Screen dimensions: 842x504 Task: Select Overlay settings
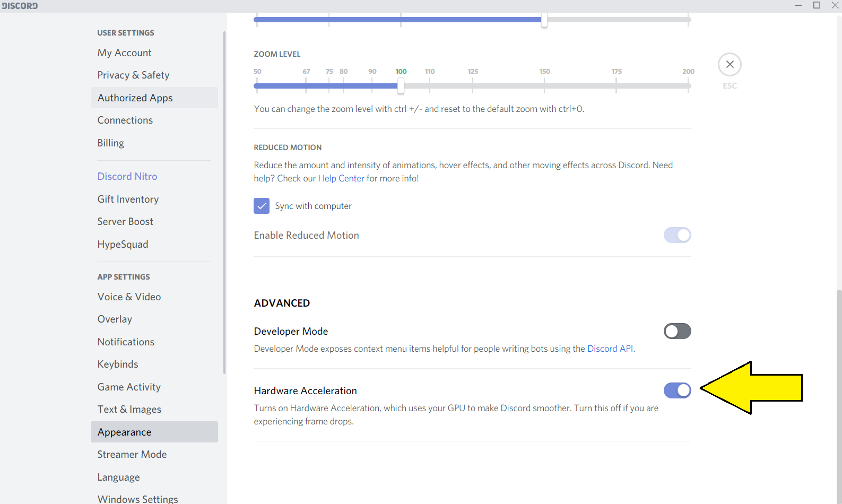(x=154, y=319)
